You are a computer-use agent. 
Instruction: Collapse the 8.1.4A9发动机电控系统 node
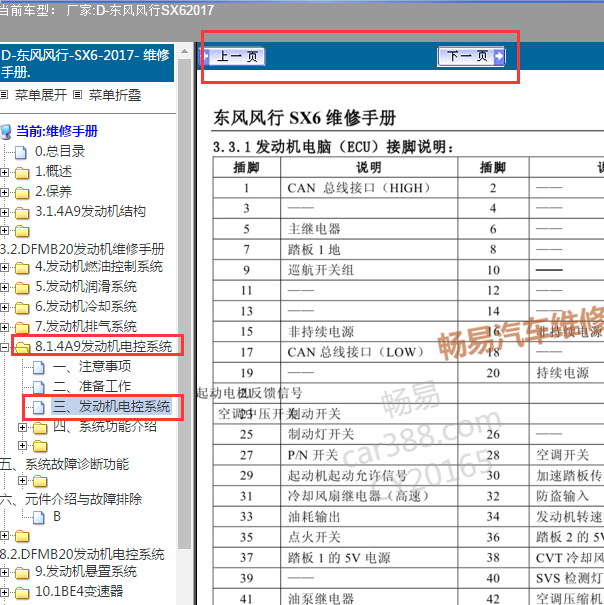click(5, 347)
